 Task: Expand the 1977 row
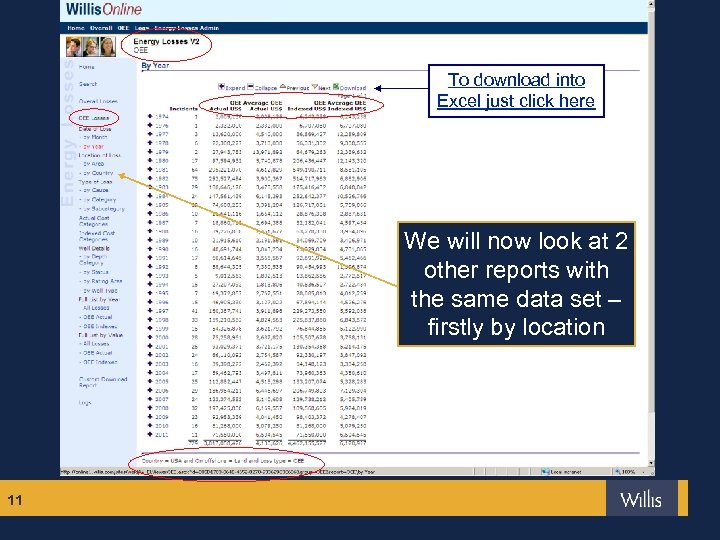(x=150, y=134)
